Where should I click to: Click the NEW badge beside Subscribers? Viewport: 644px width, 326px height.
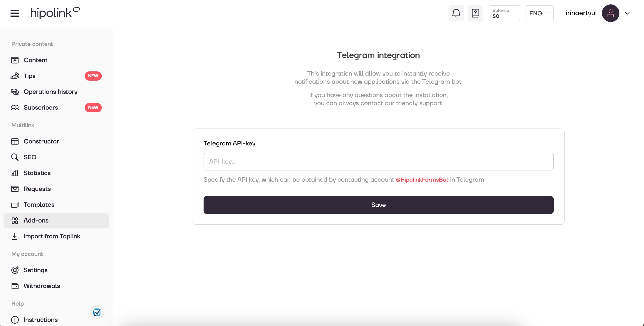[93, 107]
